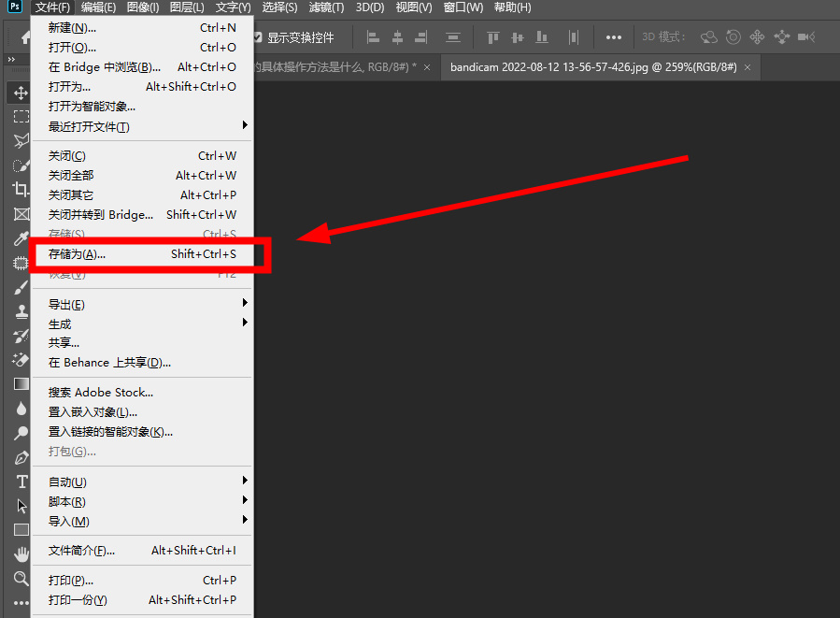Expand the 最近打开文件 submenu
840x618 pixels.
(140, 126)
